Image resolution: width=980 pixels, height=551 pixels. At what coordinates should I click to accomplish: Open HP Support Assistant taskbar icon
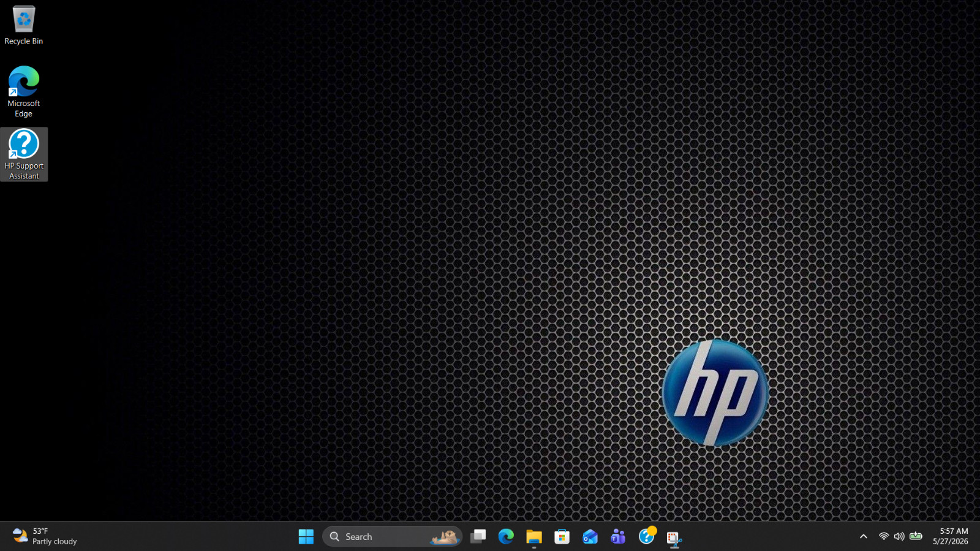click(646, 536)
